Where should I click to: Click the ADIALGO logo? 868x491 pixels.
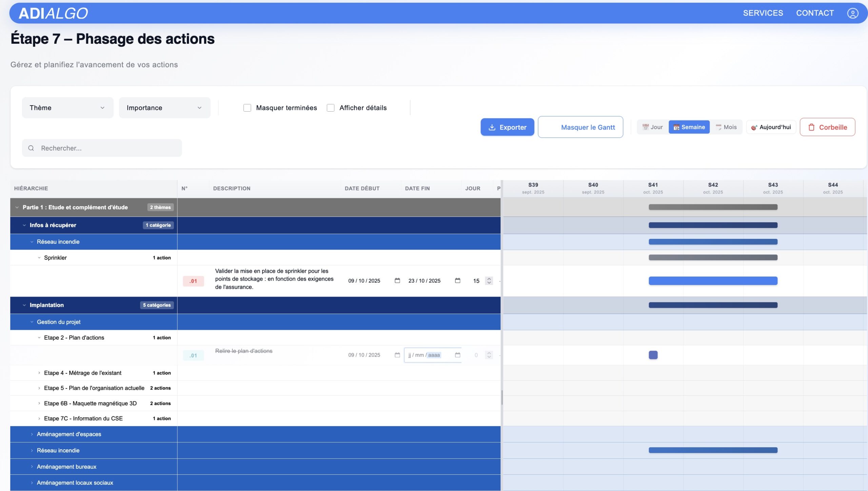(x=53, y=13)
